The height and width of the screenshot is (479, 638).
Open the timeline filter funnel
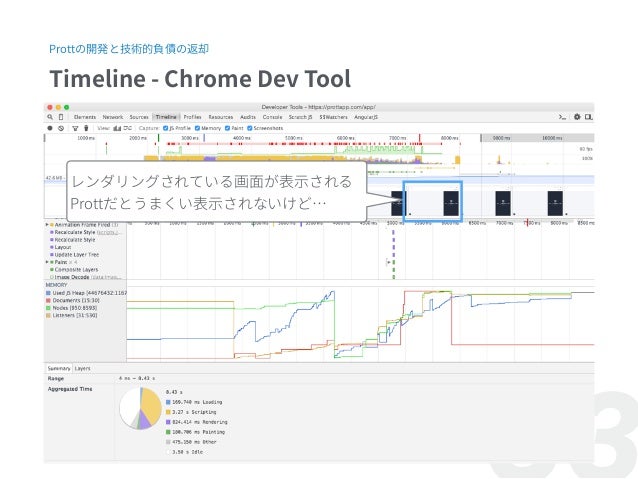[x=75, y=128]
